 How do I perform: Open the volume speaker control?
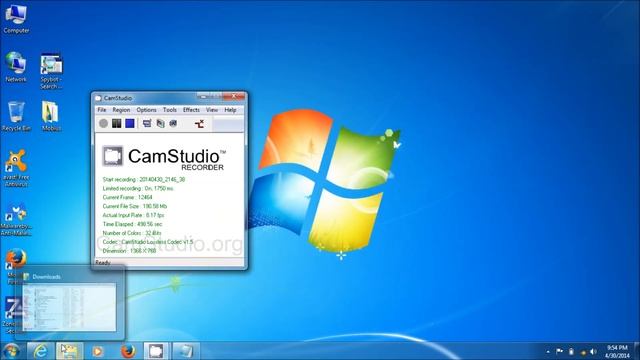(x=593, y=351)
